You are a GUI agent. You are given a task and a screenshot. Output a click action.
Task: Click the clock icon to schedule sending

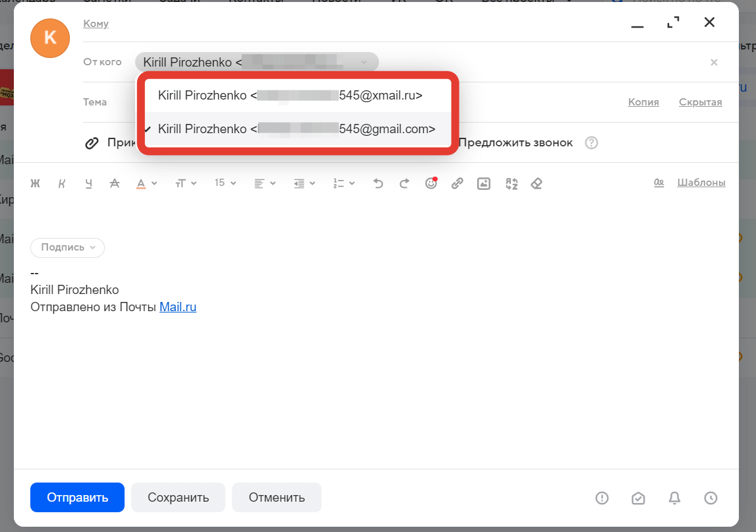click(711, 498)
